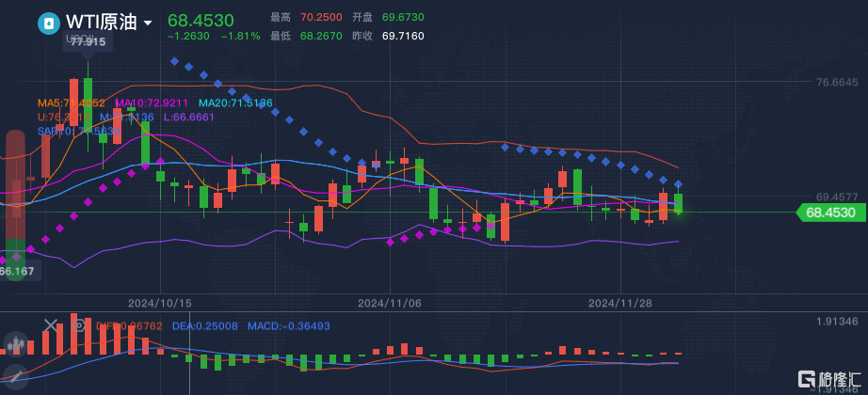
Task: Click the 最高 70.2500 value
Action: pyautogui.click(x=321, y=18)
